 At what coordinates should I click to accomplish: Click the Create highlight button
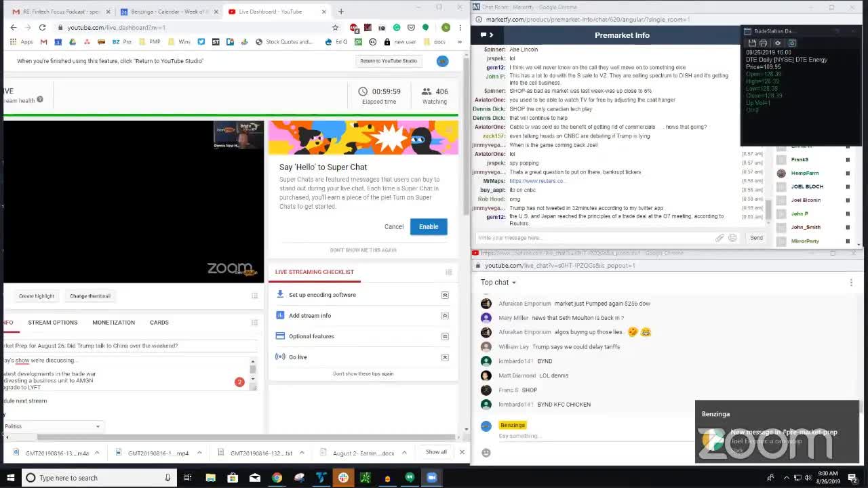[x=37, y=296]
